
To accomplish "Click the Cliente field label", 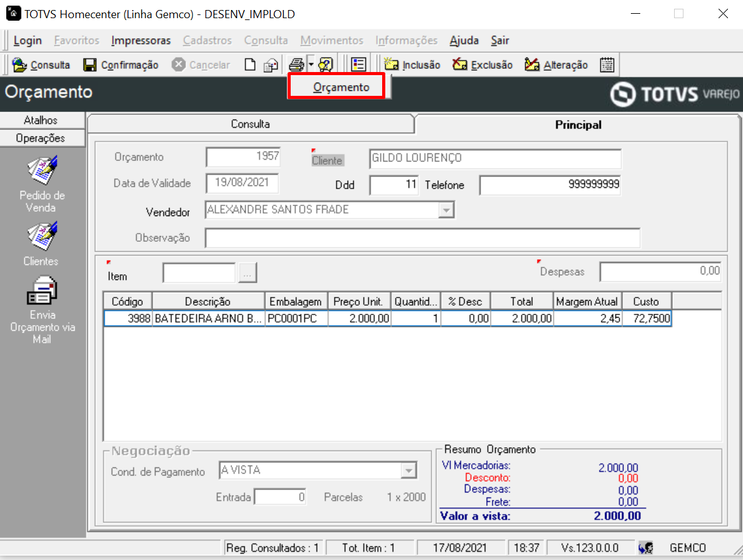I will pyautogui.click(x=327, y=160).
